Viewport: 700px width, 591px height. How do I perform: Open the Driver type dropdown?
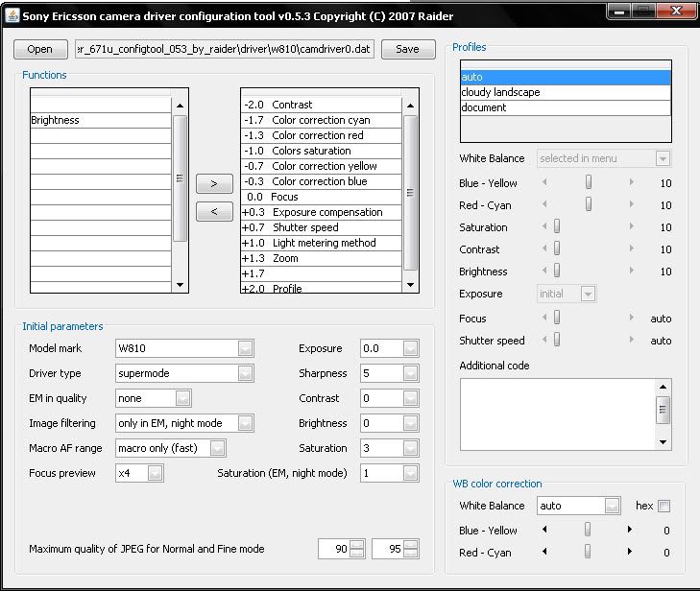(x=245, y=373)
